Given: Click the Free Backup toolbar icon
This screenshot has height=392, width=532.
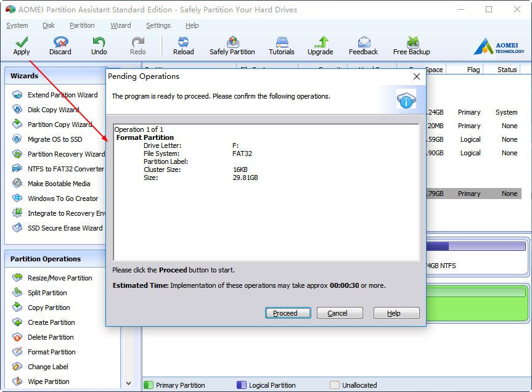Looking at the screenshot, I should pyautogui.click(x=412, y=46).
